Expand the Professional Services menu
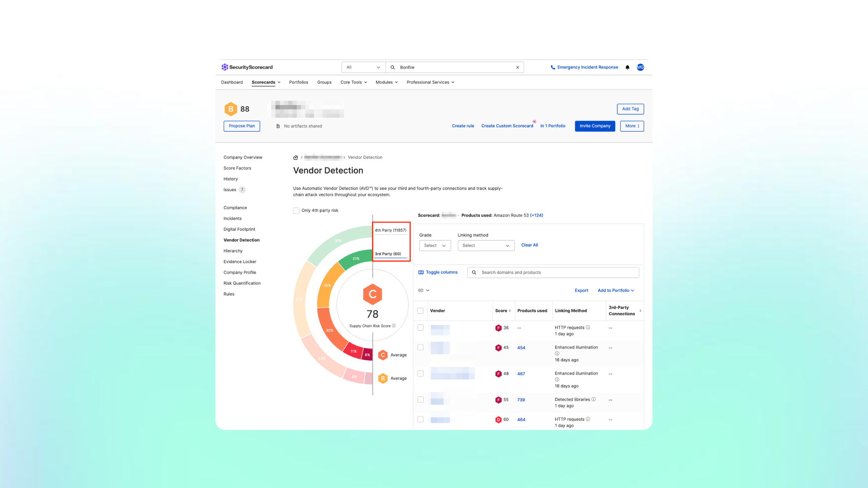The image size is (868, 488). point(430,82)
